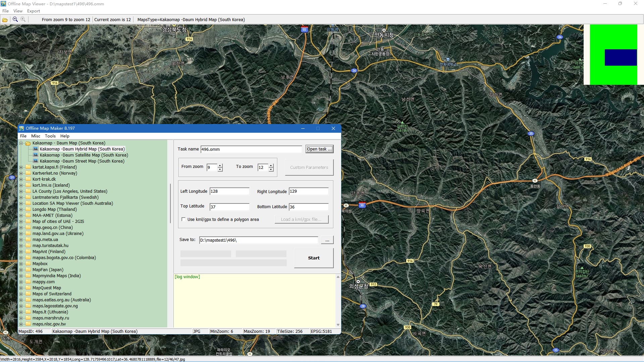This screenshot has height=362, width=644.
Task: Select Map of cities of UAE - 2GIS row
Action: [58, 222]
